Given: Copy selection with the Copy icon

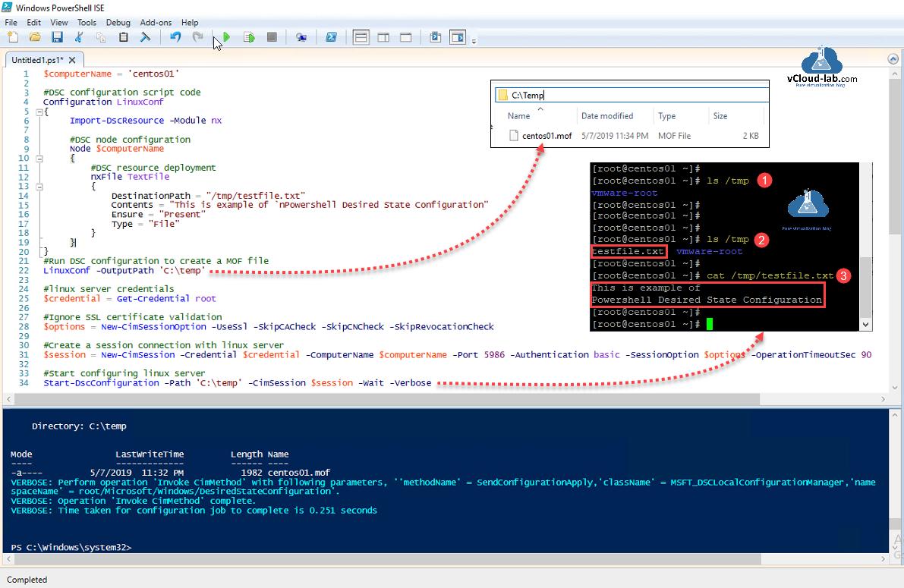Looking at the screenshot, I should coord(101,37).
